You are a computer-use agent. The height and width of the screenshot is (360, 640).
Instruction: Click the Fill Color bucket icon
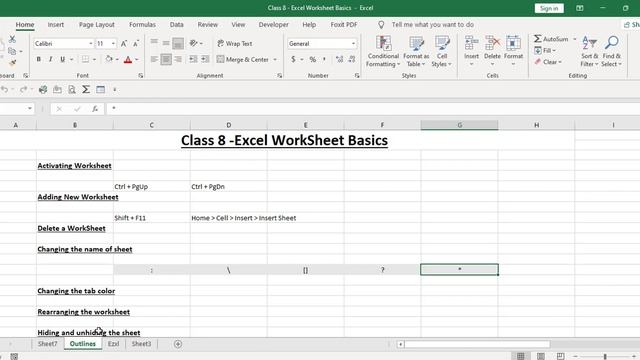pyautogui.click(x=109, y=60)
